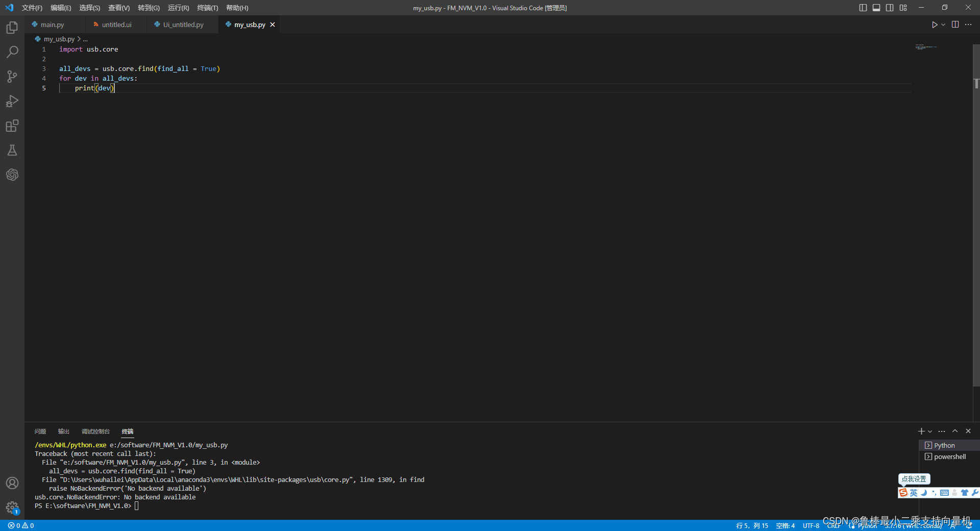Place cursor on import usb.core line
Viewport: 980px width, 531px height.
click(x=88, y=49)
